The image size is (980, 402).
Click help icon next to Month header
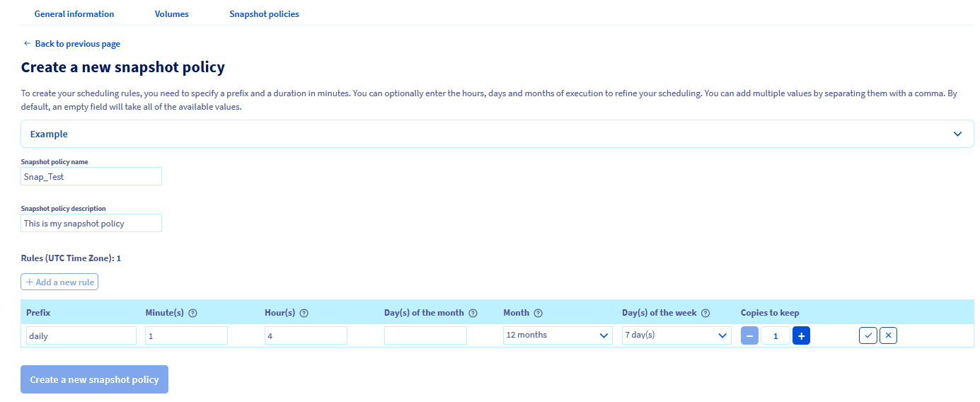tap(538, 313)
